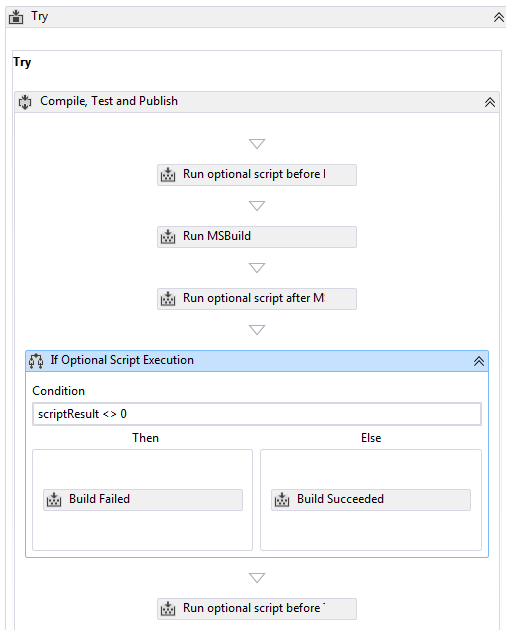This screenshot has height=630, width=506.
Task: Select the Build Failed activity
Action: pos(143,500)
